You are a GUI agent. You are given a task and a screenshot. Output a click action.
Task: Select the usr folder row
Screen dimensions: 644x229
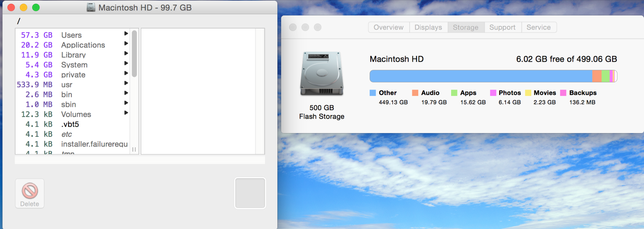[72, 84]
